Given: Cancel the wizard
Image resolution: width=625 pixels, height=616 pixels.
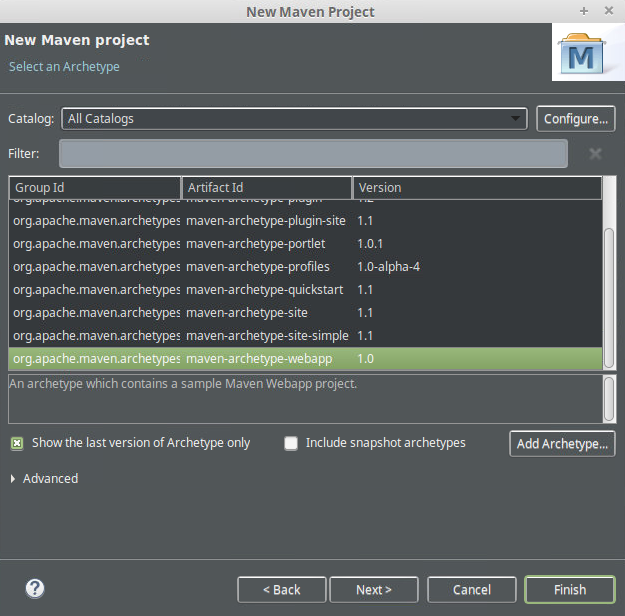Looking at the screenshot, I should tap(472, 589).
